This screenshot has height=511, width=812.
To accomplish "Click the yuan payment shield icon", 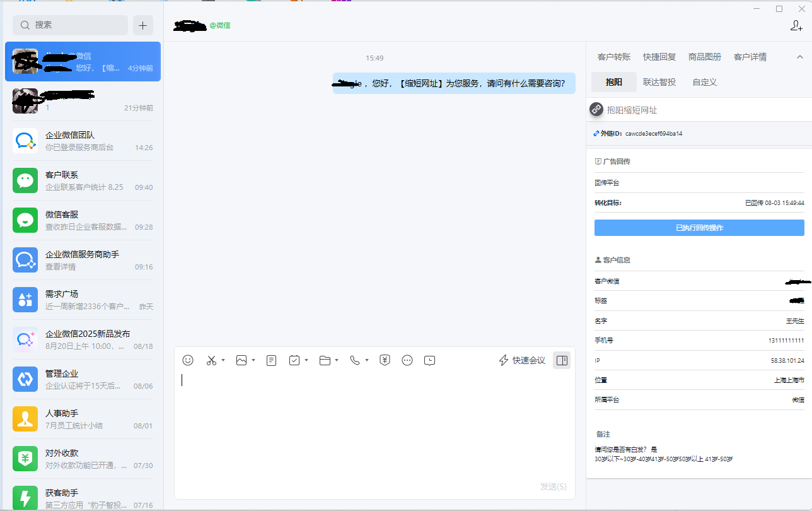I will coord(385,360).
